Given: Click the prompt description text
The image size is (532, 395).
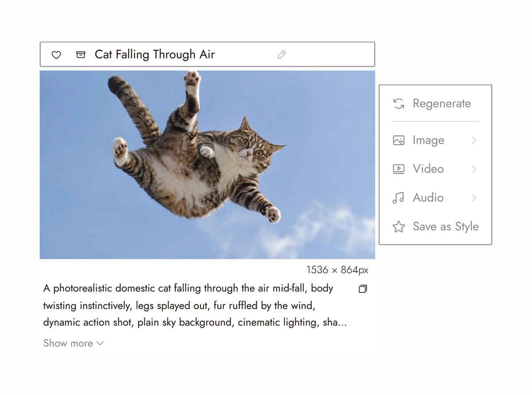Looking at the screenshot, I should click(x=195, y=305).
